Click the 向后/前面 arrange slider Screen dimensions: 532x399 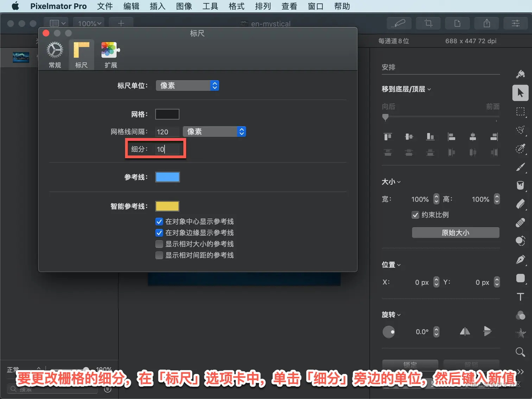tap(441, 117)
